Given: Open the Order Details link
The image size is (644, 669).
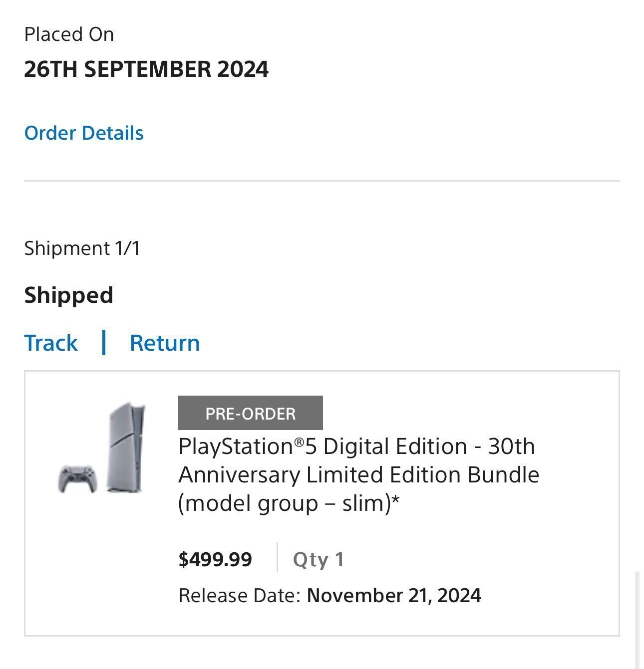Looking at the screenshot, I should click(x=84, y=133).
